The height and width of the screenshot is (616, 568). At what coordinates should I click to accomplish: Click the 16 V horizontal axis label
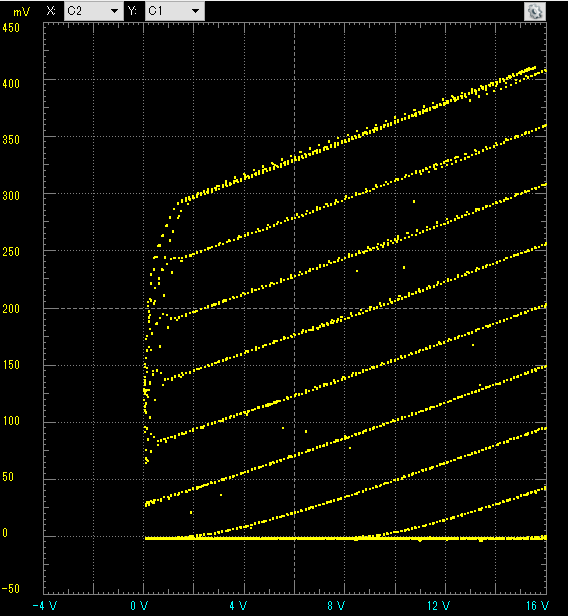(537, 605)
